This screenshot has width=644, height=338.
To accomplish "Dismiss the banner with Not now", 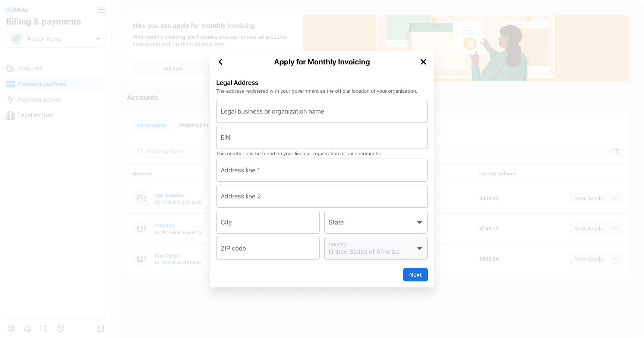I will 173,68.
